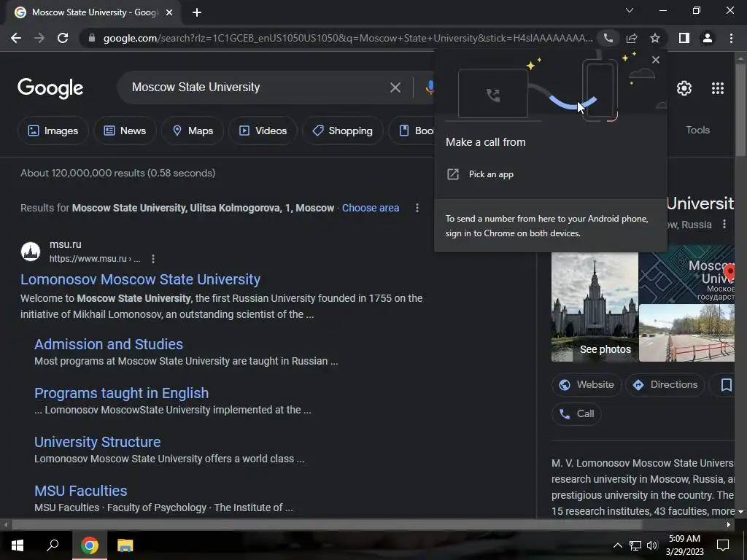Switch to Maps results

coord(193,131)
